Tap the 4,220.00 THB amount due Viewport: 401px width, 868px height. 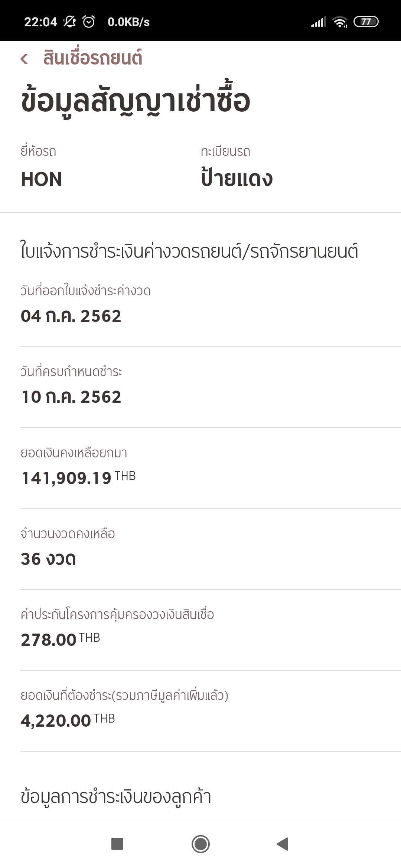pos(68,720)
